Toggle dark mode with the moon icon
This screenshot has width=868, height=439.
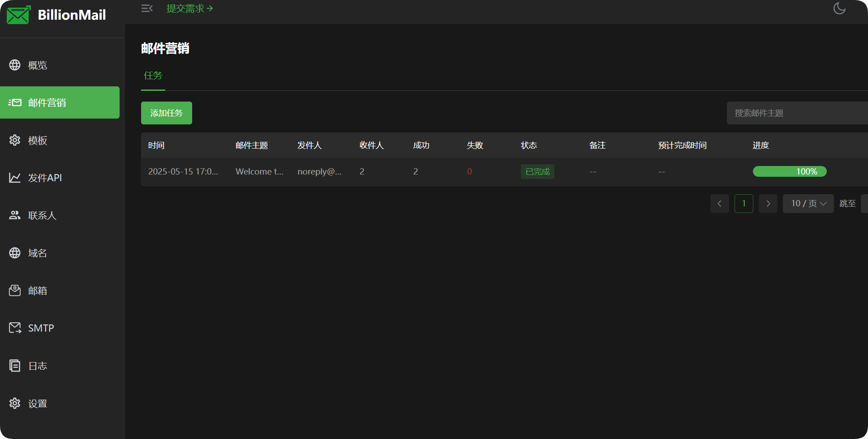pos(839,9)
